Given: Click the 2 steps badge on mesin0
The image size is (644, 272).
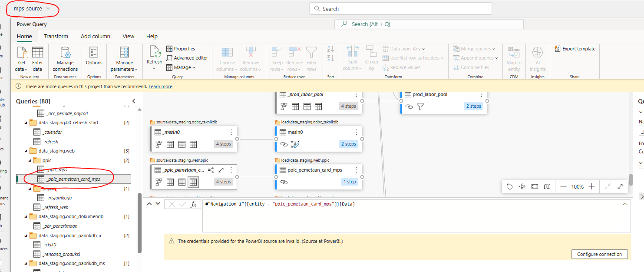Looking at the screenshot, I should coord(349,144).
